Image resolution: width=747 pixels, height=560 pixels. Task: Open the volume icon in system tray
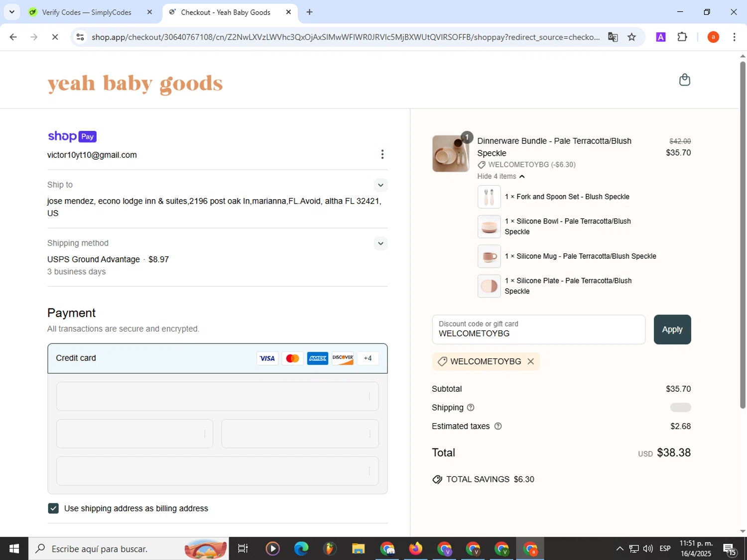click(648, 549)
